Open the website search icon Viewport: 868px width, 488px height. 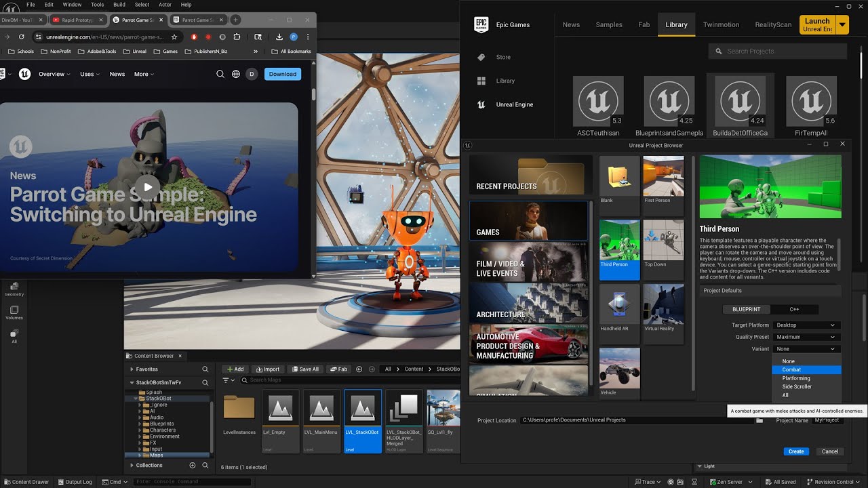(x=220, y=74)
